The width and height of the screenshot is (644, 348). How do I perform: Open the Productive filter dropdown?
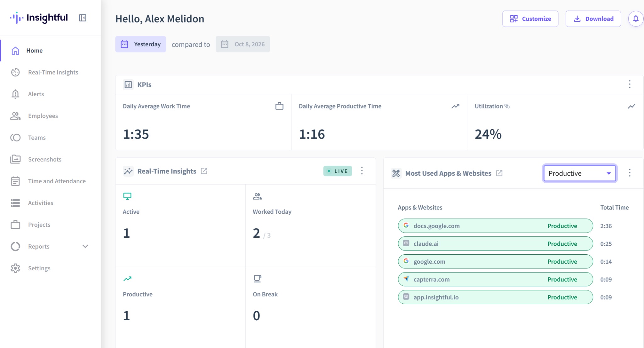(x=580, y=173)
